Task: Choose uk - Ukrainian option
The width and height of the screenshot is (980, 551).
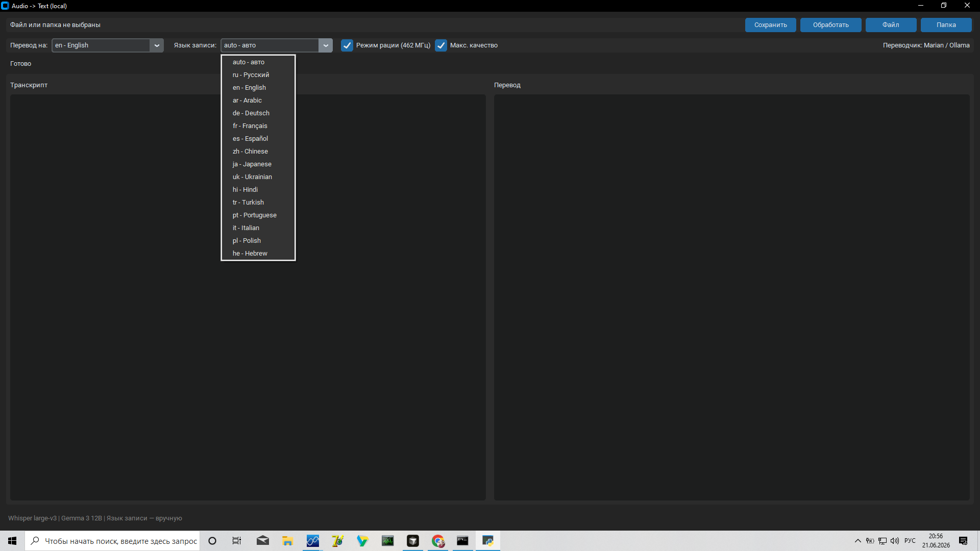Action: coord(258,177)
